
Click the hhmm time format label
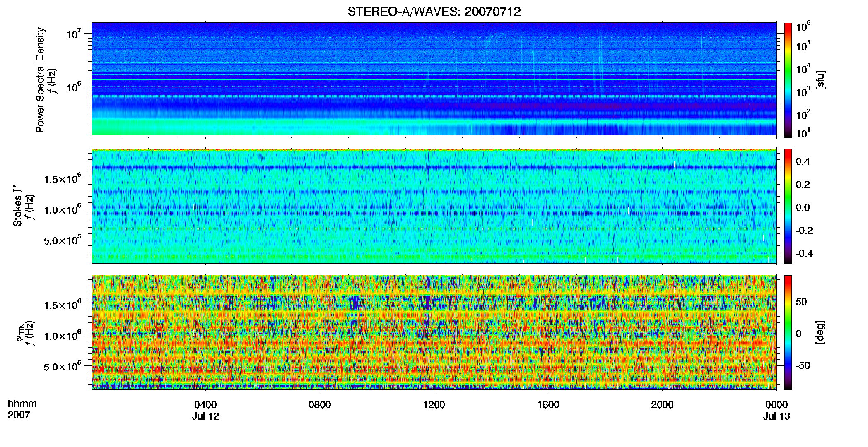[22, 404]
